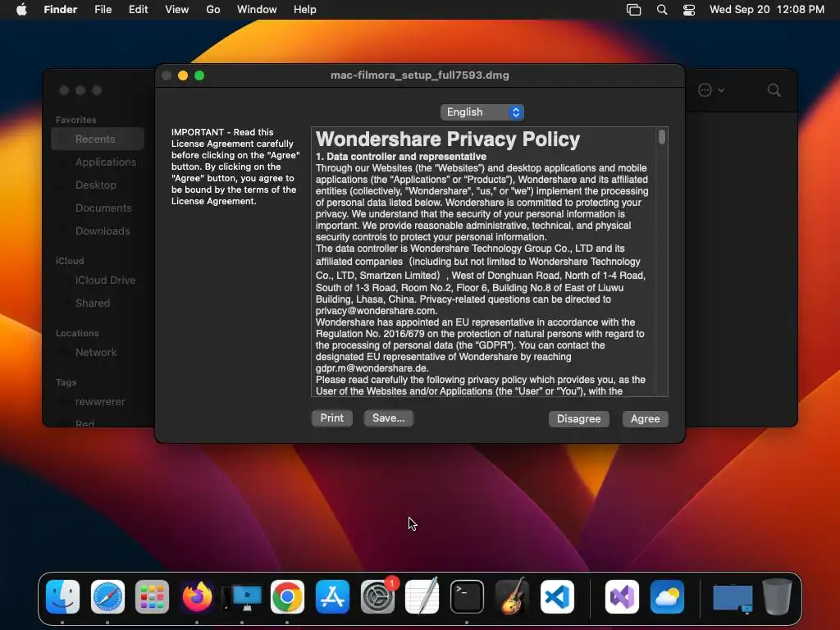Select Applications in Finder sidebar
The width and height of the screenshot is (840, 630).
(98, 162)
